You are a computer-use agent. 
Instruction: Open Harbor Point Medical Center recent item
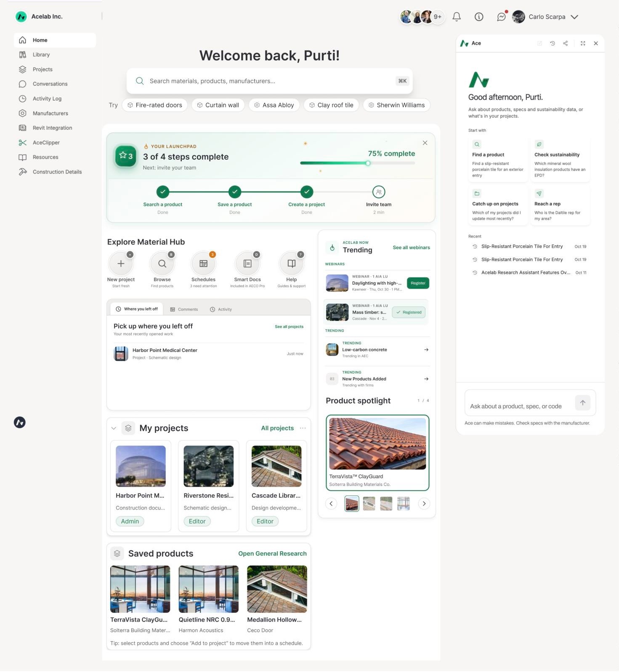tap(208, 354)
